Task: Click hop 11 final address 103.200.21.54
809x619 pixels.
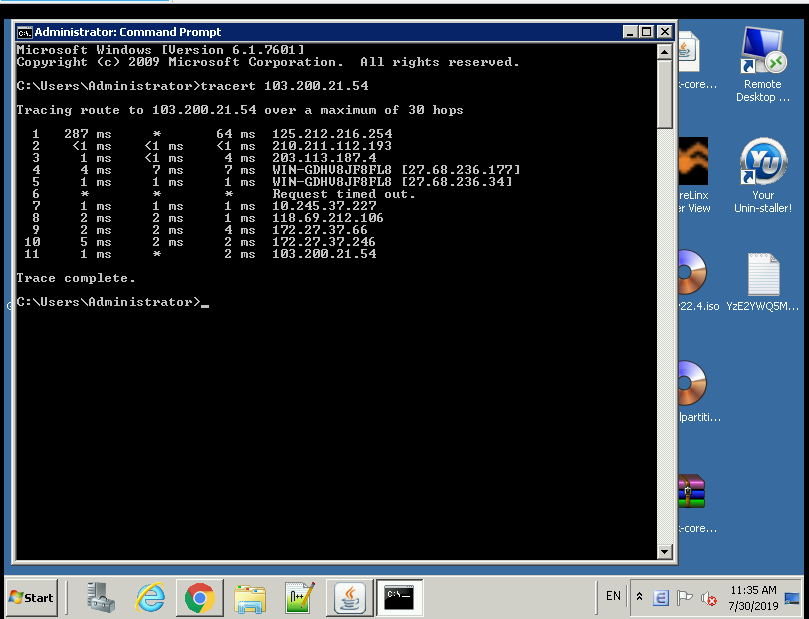Action: click(x=324, y=254)
